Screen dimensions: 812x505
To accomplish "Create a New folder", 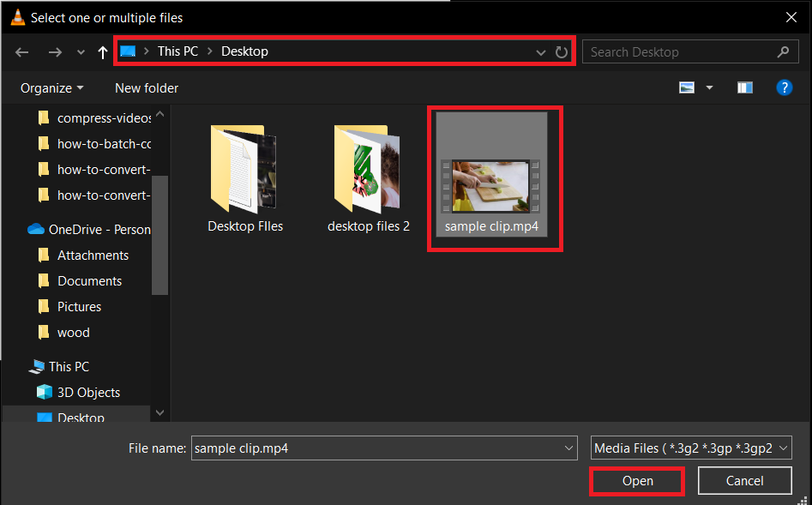I will point(146,87).
